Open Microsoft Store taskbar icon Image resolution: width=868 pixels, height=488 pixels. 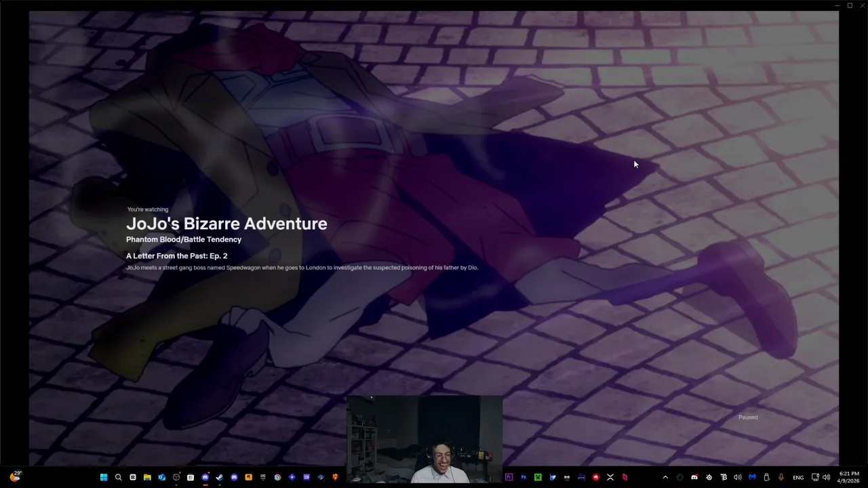[191, 477]
